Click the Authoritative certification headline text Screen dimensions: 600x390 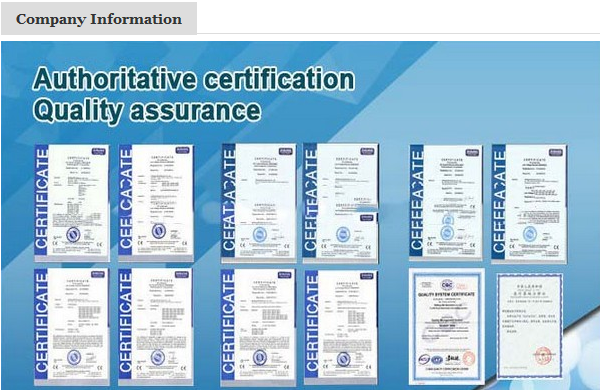click(x=194, y=78)
